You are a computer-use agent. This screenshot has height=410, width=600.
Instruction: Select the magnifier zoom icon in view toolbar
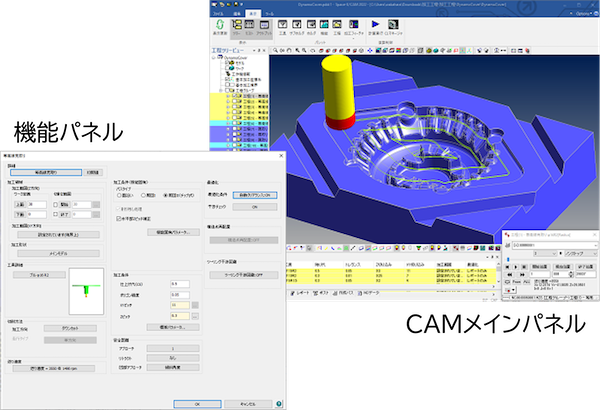[x=275, y=50]
